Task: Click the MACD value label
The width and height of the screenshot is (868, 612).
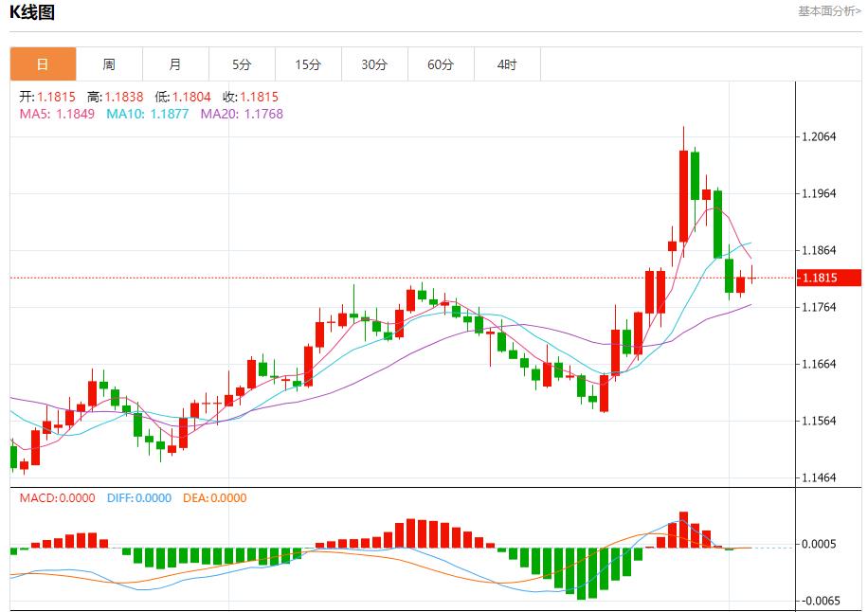Action: pos(57,497)
